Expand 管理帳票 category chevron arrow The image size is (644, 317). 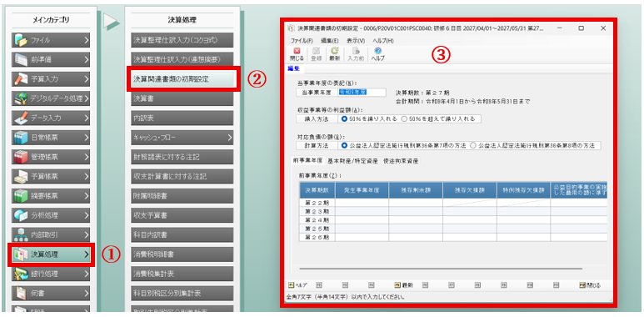(87, 157)
